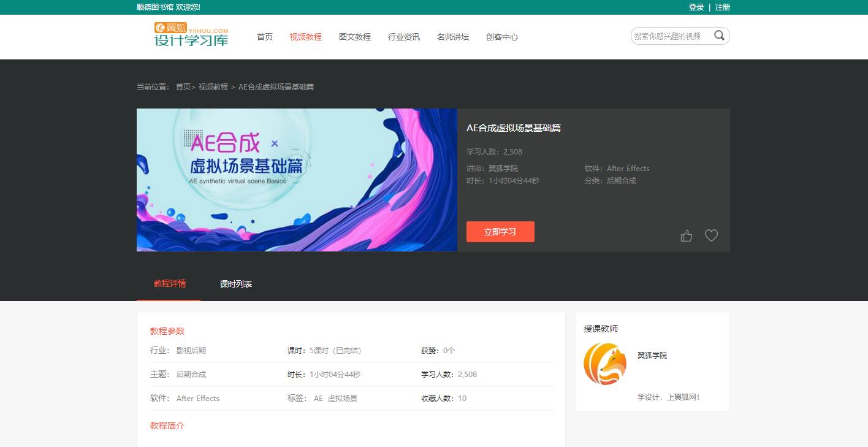Click the 注册 link

pyautogui.click(x=723, y=7)
